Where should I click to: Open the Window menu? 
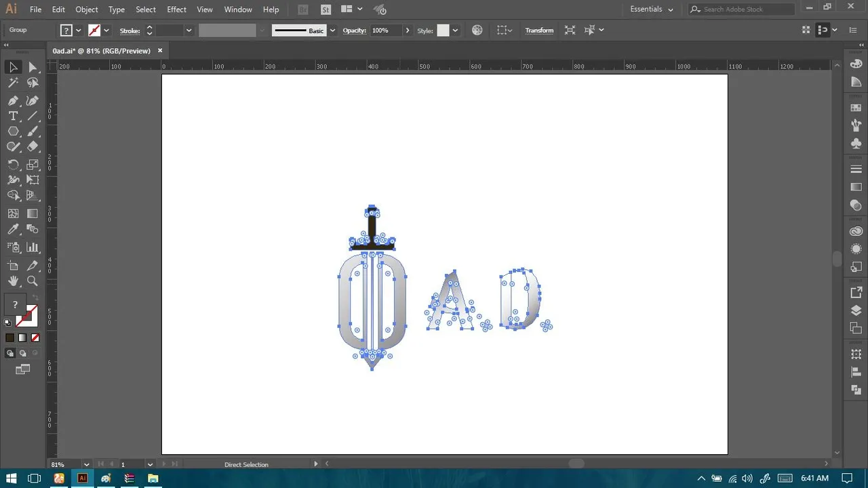click(238, 9)
